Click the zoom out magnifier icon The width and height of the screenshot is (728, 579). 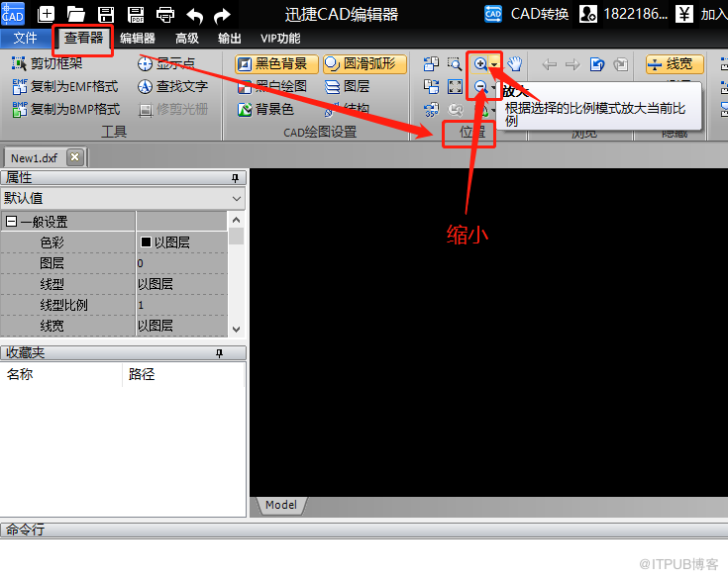[x=480, y=86]
